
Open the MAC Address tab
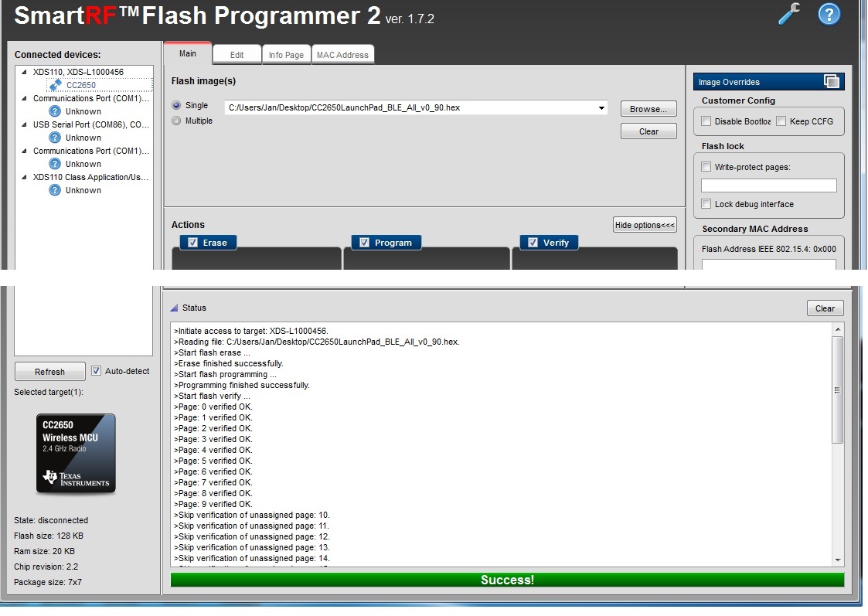tap(342, 55)
